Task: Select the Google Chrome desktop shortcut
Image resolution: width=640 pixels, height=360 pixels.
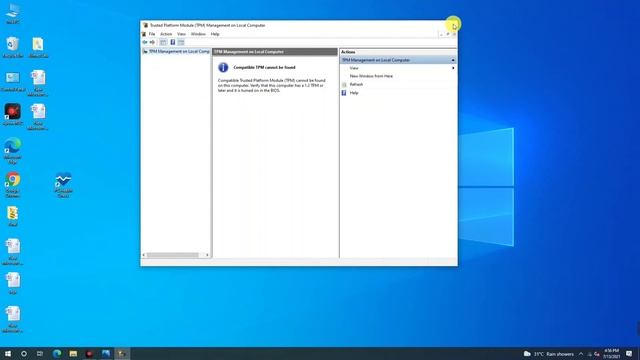Action: point(13,185)
